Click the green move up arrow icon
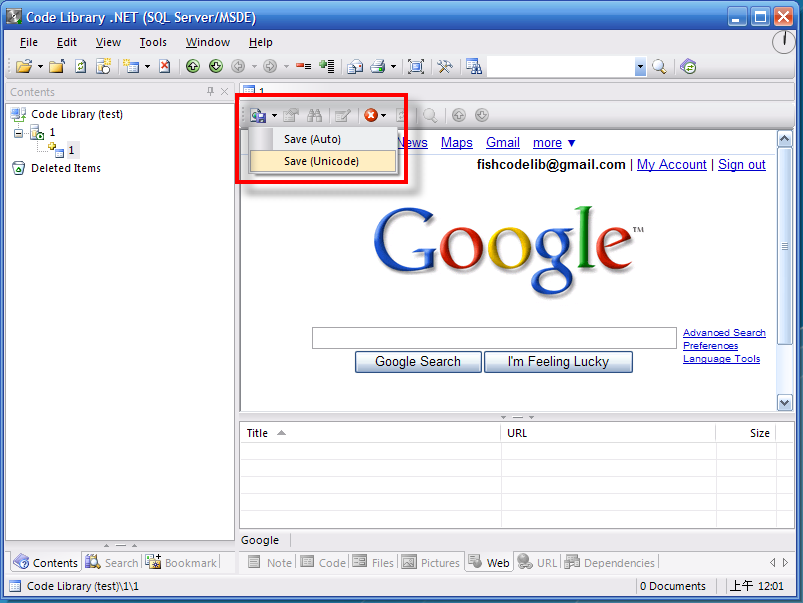803x603 pixels. click(193, 67)
